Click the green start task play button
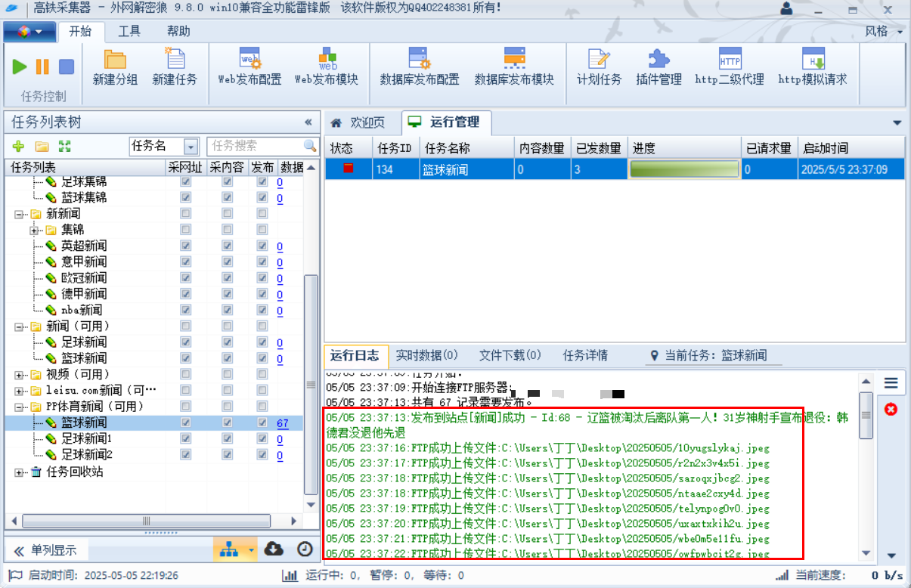The height and width of the screenshot is (588, 911). 20,67
